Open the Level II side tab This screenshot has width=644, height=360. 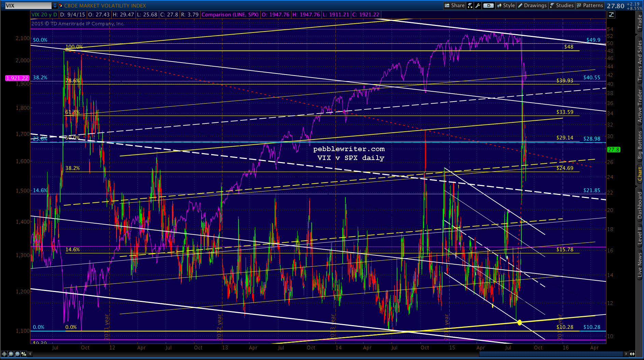[x=640, y=236]
